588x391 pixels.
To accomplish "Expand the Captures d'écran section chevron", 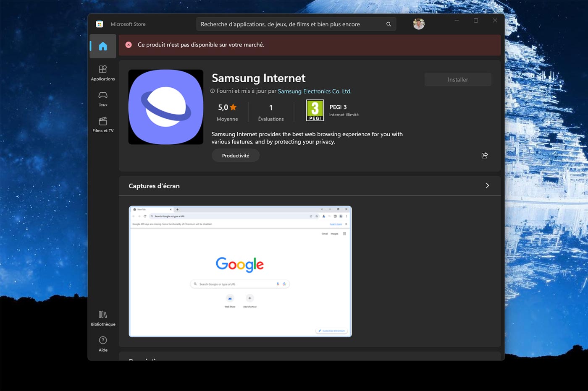I will point(487,185).
